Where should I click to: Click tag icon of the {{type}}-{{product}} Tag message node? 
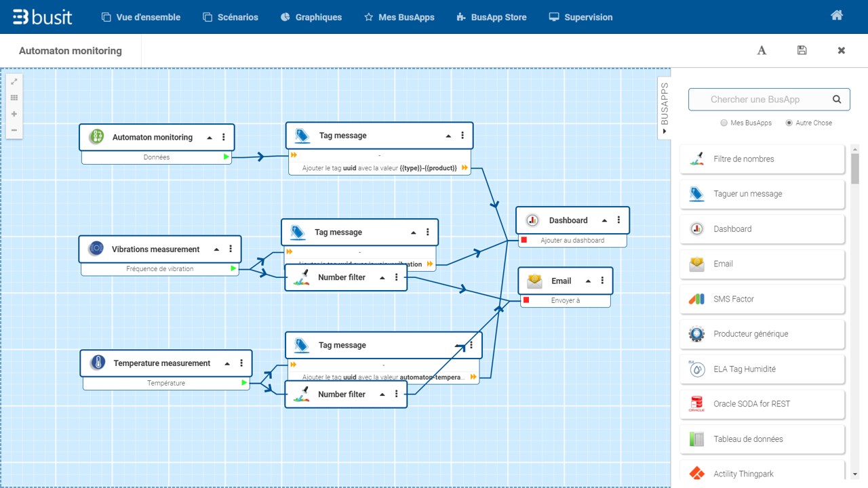point(302,136)
